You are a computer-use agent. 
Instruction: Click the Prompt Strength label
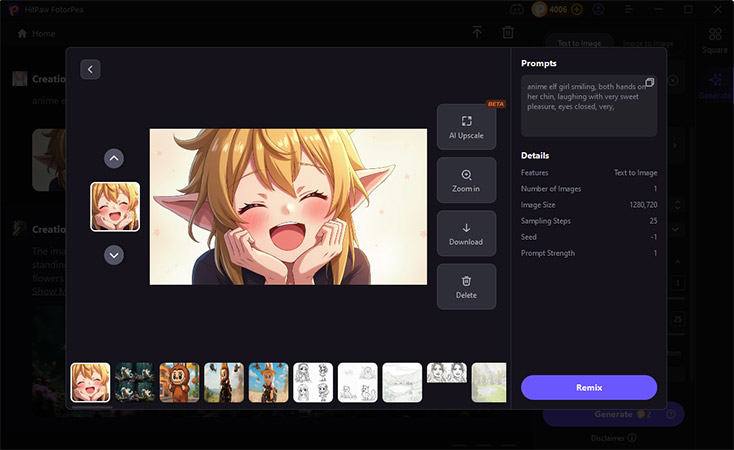coord(548,253)
